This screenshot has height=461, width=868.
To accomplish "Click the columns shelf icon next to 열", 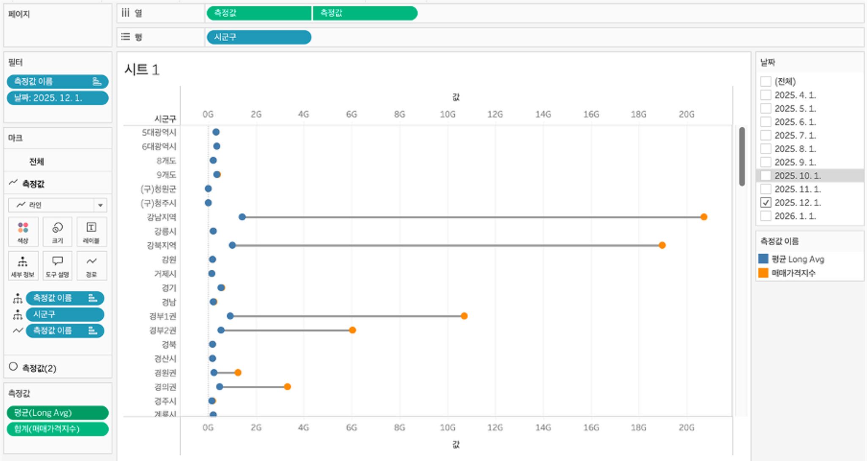I will pos(125,13).
